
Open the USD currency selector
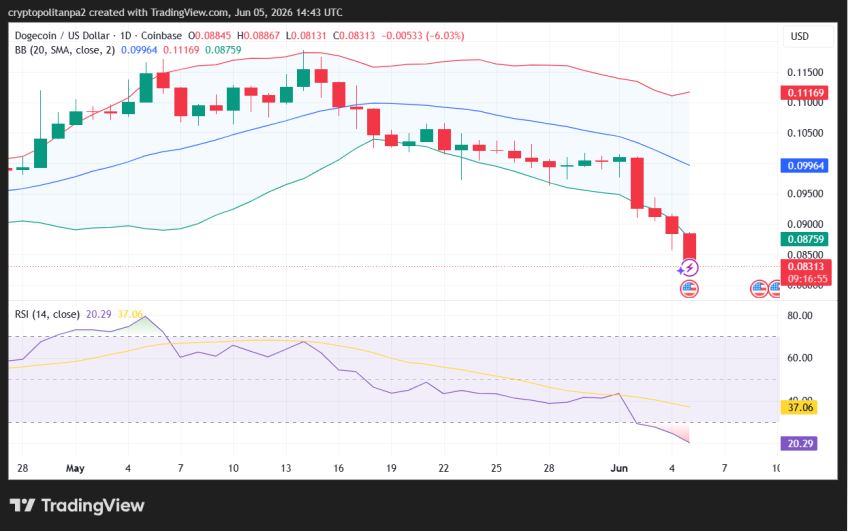808,36
